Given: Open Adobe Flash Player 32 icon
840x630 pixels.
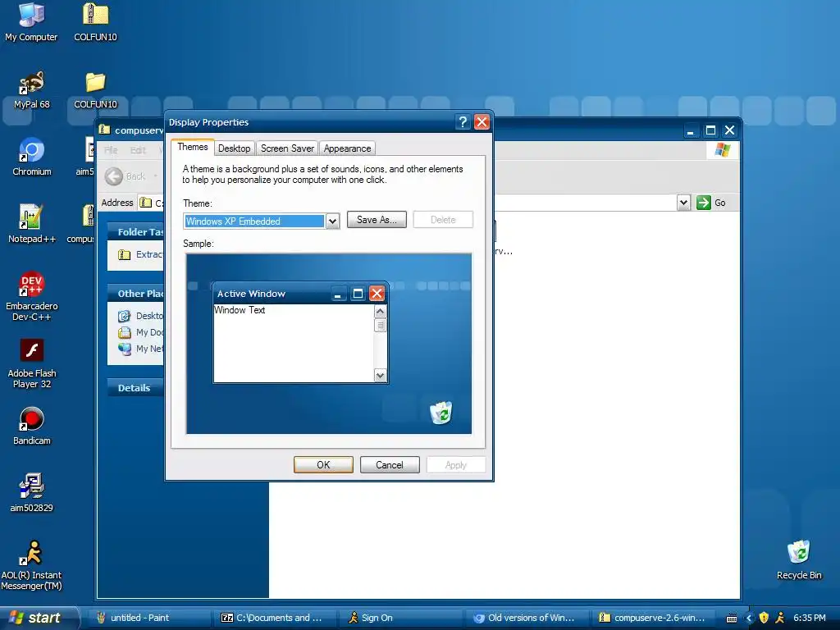Looking at the screenshot, I should click(32, 363).
